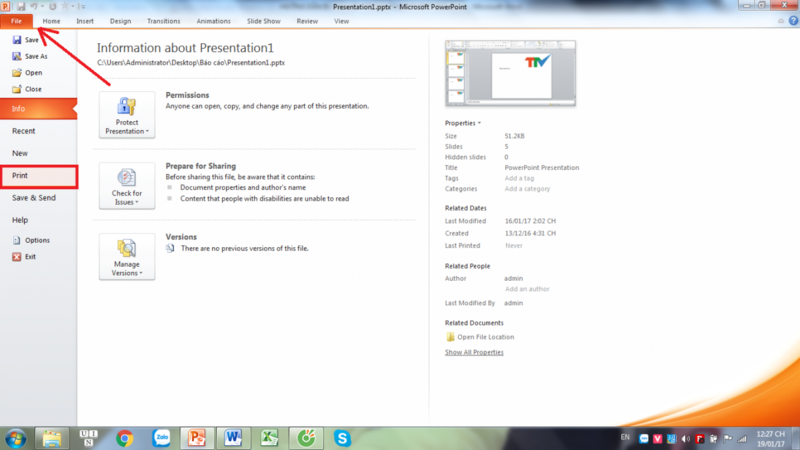Click the EN language indicator in tray
Image resolution: width=800 pixels, height=450 pixels.
(x=625, y=438)
